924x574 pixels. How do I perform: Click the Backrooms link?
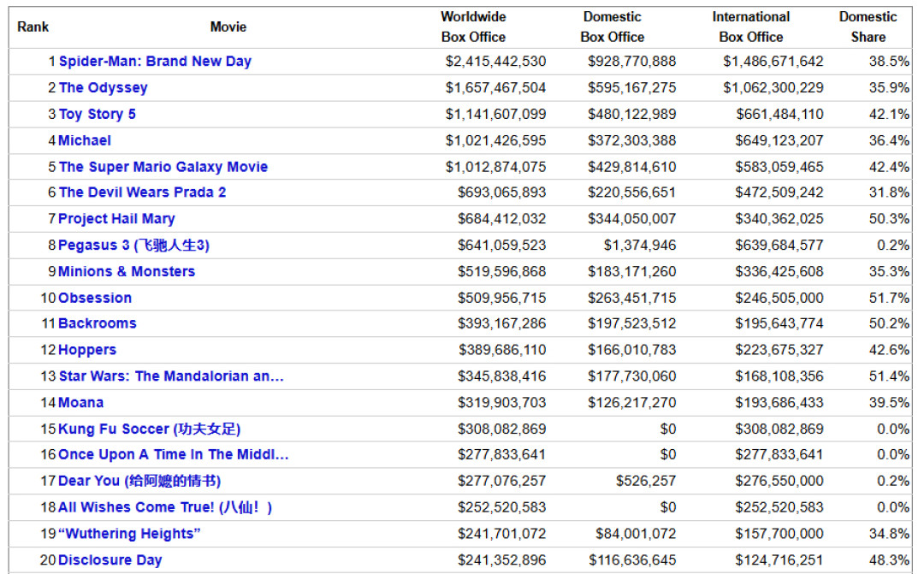98,323
